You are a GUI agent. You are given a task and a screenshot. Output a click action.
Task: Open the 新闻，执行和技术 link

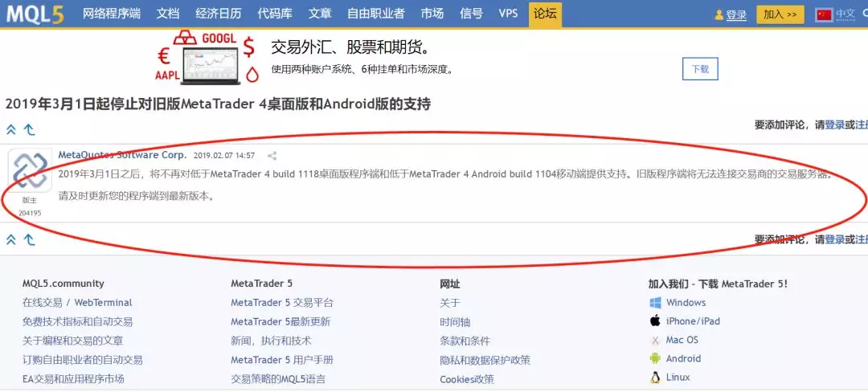(272, 341)
